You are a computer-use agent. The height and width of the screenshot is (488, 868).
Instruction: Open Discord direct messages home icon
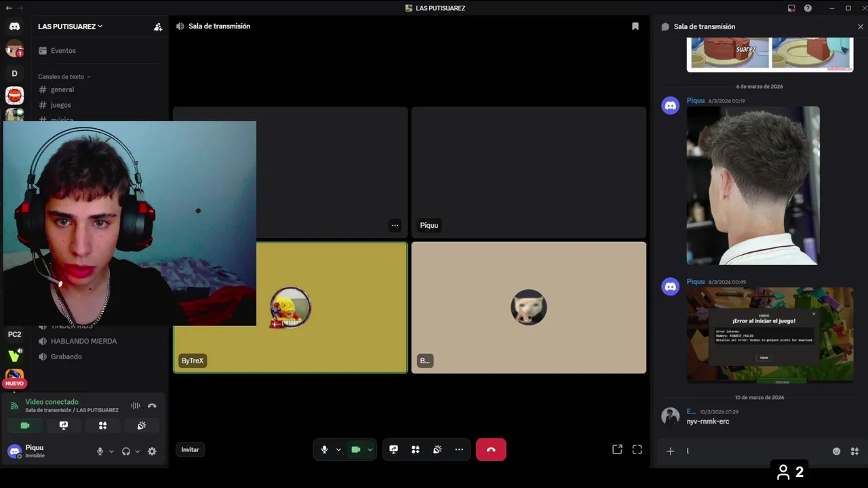coord(14,26)
